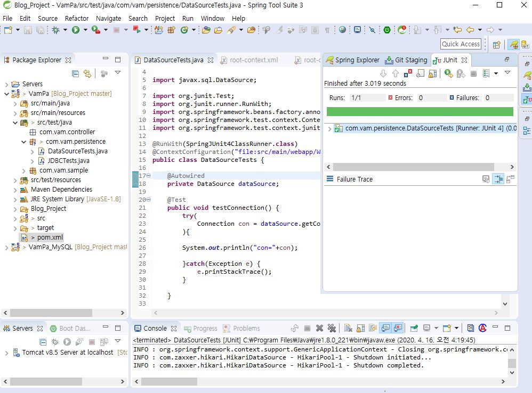Toggle JUnit Scroll Lock
532x393 pixels.
433,73
